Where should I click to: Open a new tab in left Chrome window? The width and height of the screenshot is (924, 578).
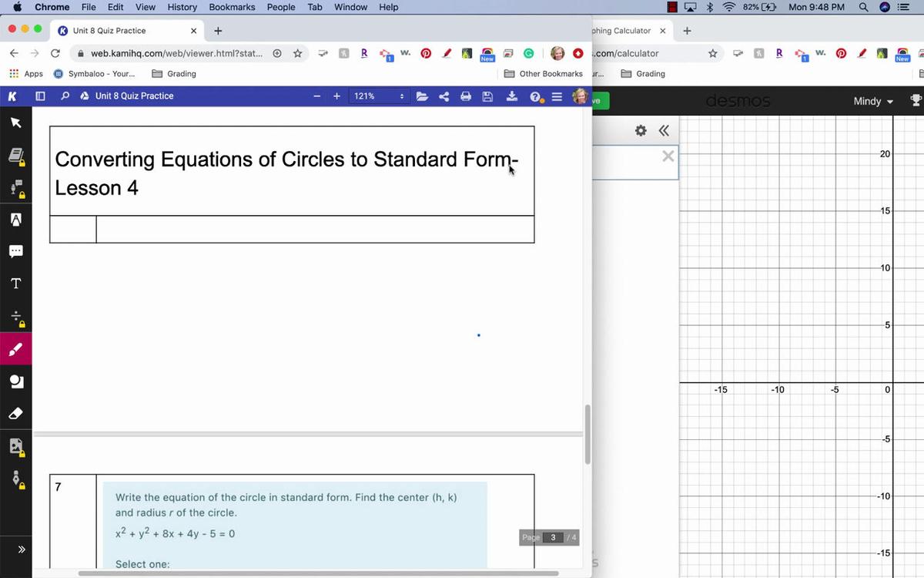click(x=218, y=31)
